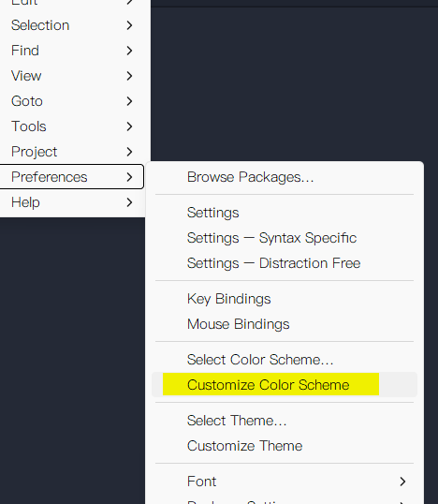Open the Project menu

pyautogui.click(x=72, y=152)
